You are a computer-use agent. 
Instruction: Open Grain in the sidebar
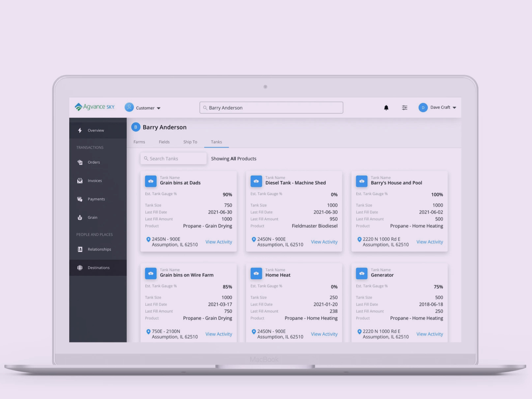coord(98,217)
